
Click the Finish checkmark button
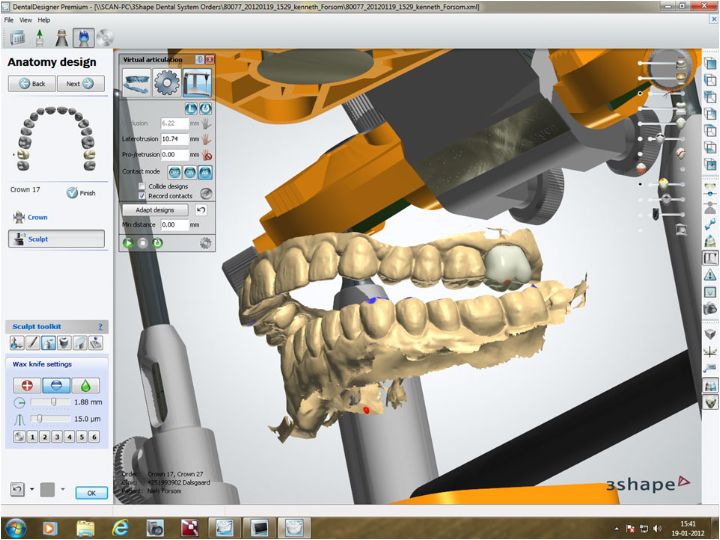point(81,193)
